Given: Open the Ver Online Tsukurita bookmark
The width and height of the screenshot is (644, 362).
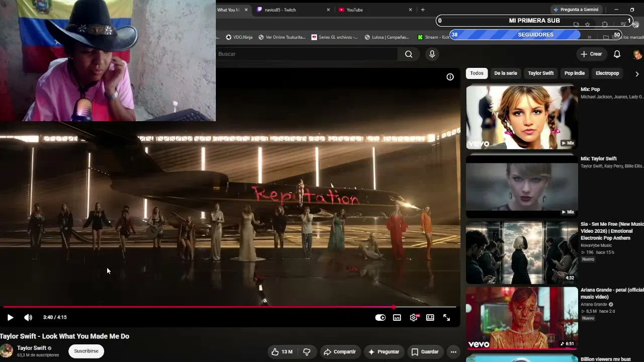Looking at the screenshot, I should [x=282, y=37].
